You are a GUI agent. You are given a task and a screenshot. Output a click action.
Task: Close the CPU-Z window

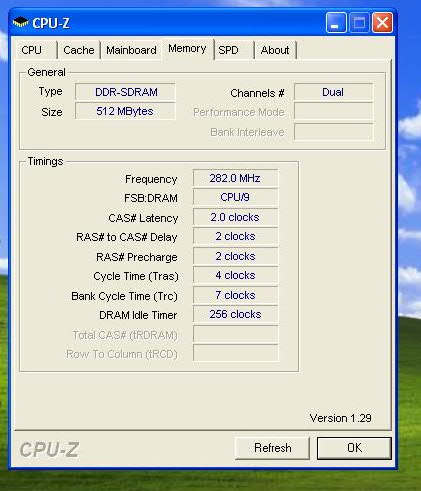tap(382, 23)
